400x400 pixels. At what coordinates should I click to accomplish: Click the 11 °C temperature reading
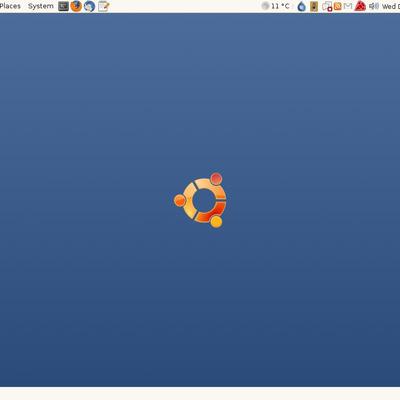tap(280, 6)
